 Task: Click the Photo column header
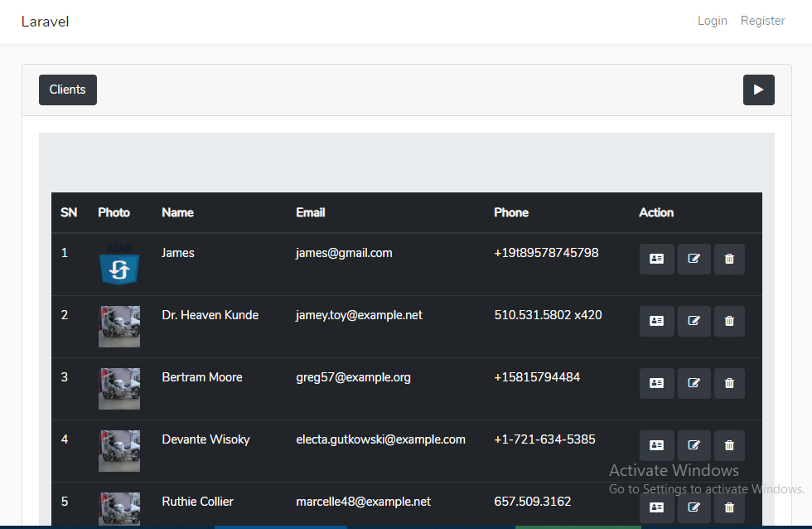coord(114,212)
